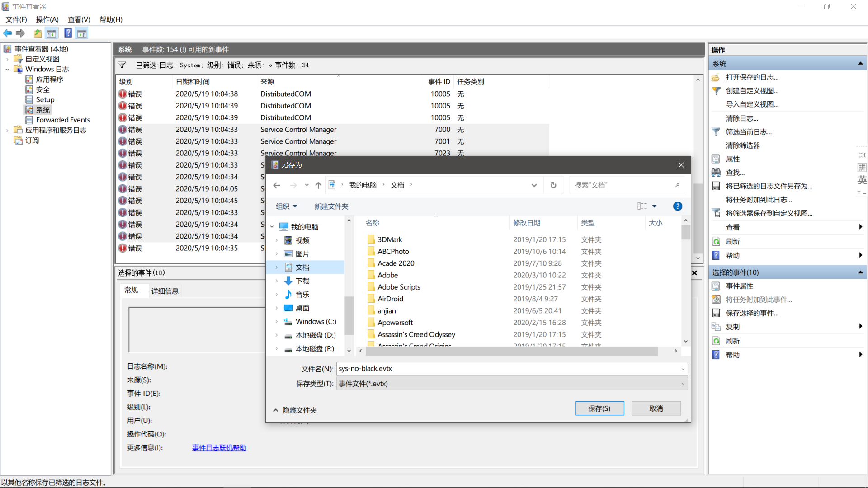Screen dimensions: 868x488
Task: Toggle the action pane with last toolbar icon
Action: click(82, 33)
